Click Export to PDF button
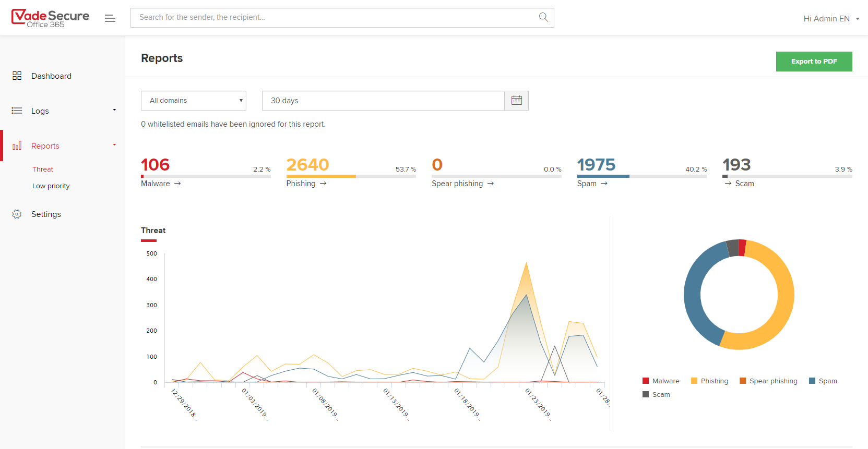The image size is (868, 449). pos(814,62)
